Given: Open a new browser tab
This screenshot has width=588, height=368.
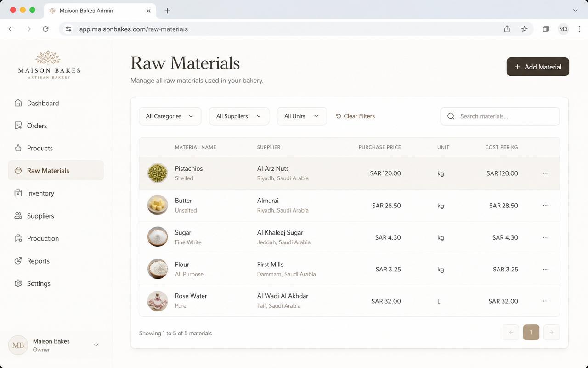Looking at the screenshot, I should tap(167, 11).
